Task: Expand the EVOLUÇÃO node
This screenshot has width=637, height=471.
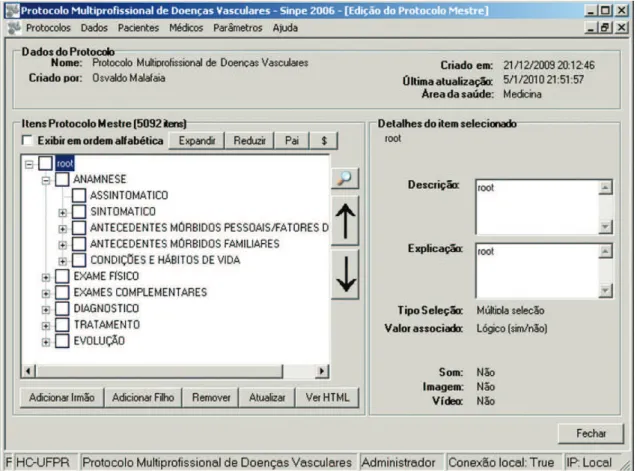Action: click(x=46, y=342)
